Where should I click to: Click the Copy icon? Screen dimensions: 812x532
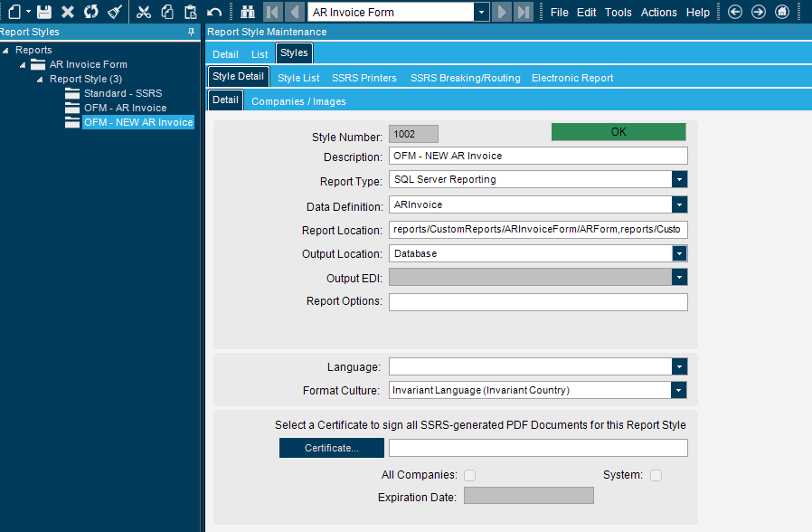(167, 12)
